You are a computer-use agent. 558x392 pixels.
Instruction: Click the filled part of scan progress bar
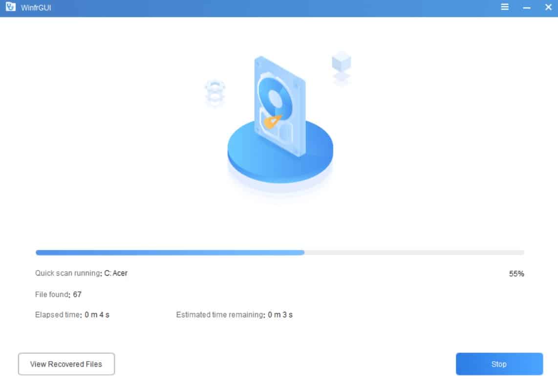point(170,252)
